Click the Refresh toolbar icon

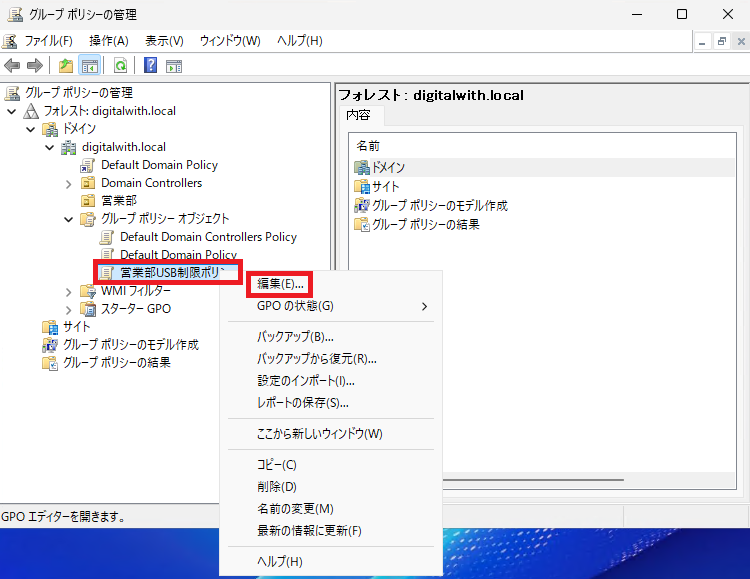click(120, 66)
